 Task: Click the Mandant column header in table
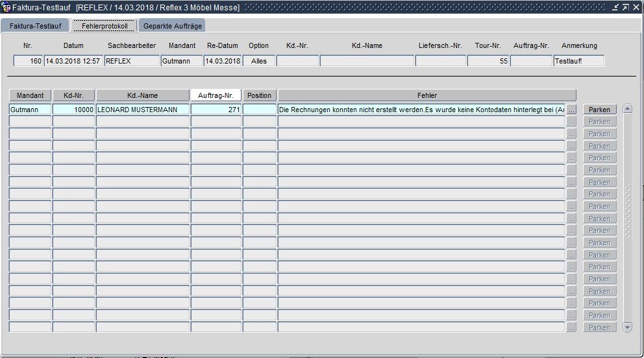click(x=30, y=95)
